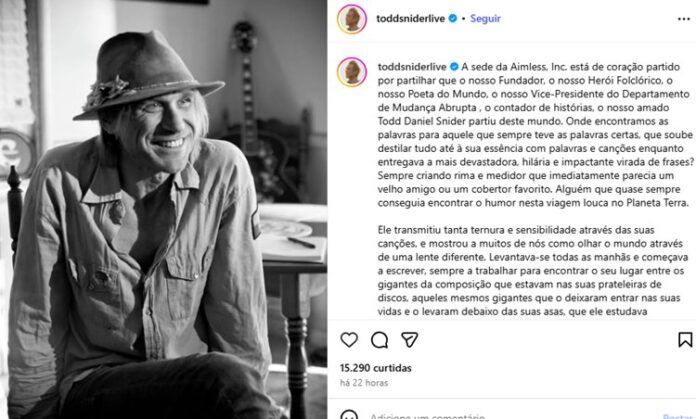Open toddsniderlive profile from caption username
Image resolution: width=696 pixels, height=419 pixels.
click(412, 67)
